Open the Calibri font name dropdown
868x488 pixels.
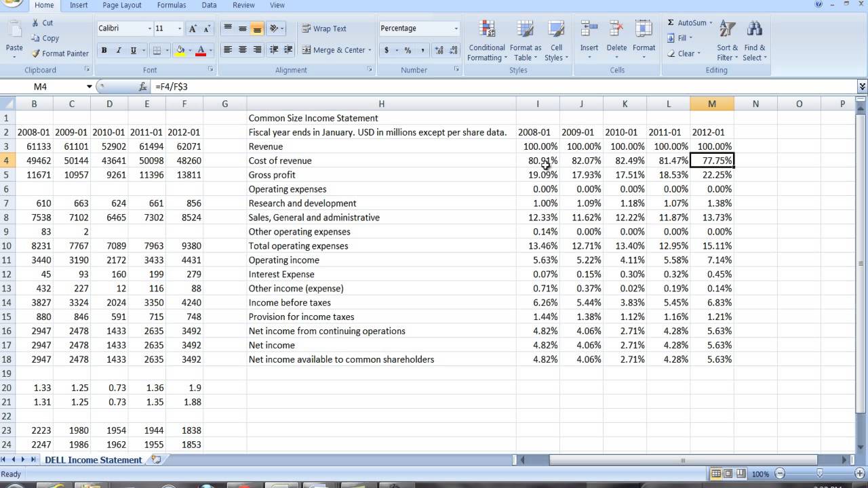pyautogui.click(x=150, y=28)
